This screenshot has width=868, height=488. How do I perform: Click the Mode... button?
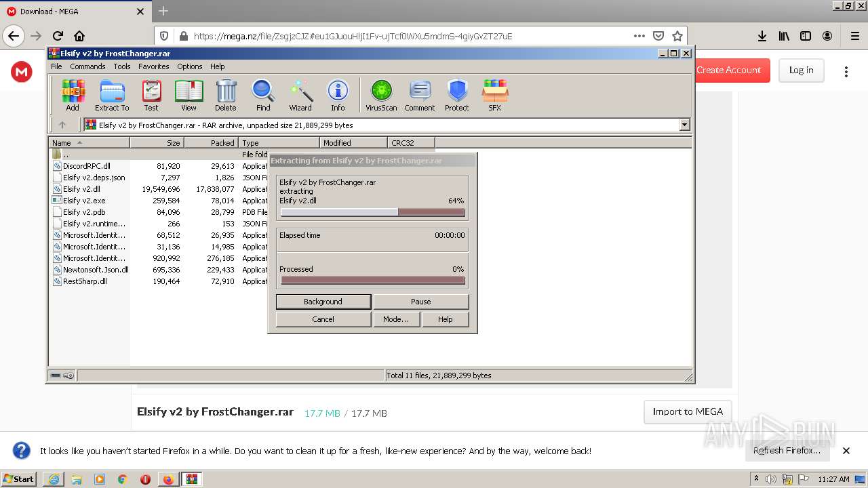coord(396,319)
